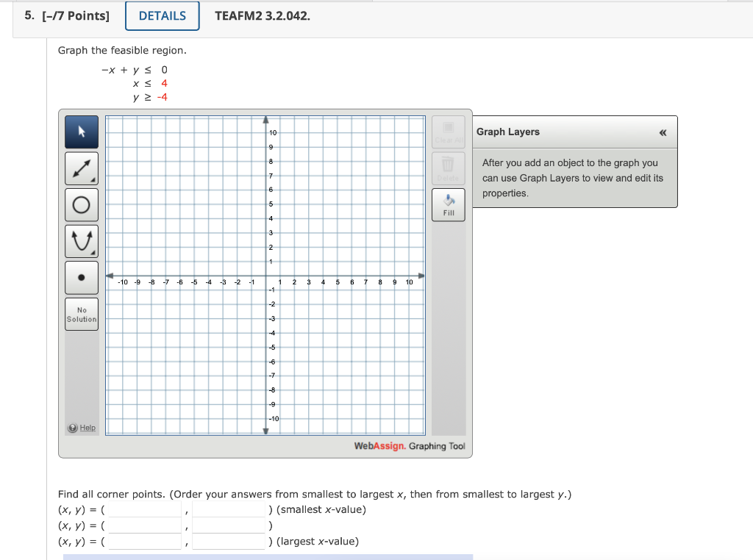Click the smallest x-value input field

pos(144,509)
